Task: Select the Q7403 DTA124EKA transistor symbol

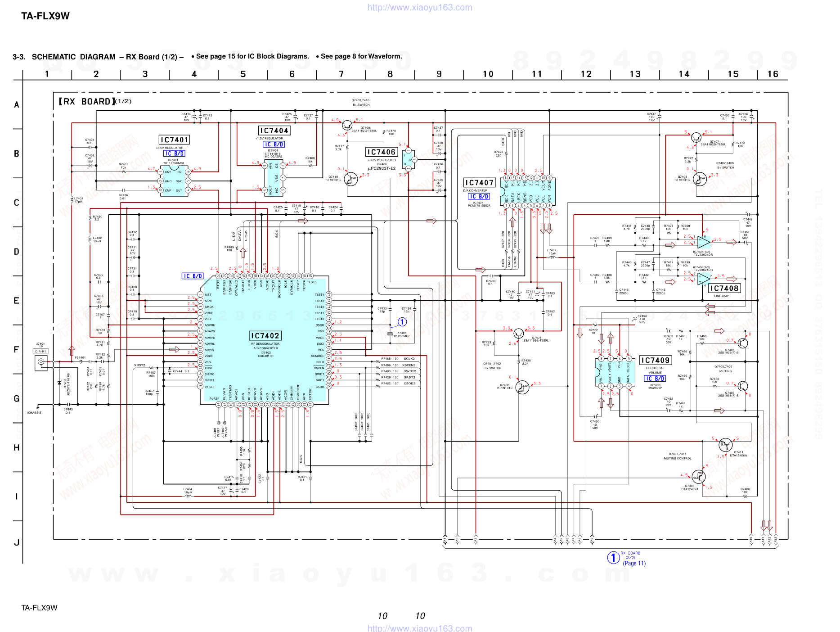Action: [698, 477]
